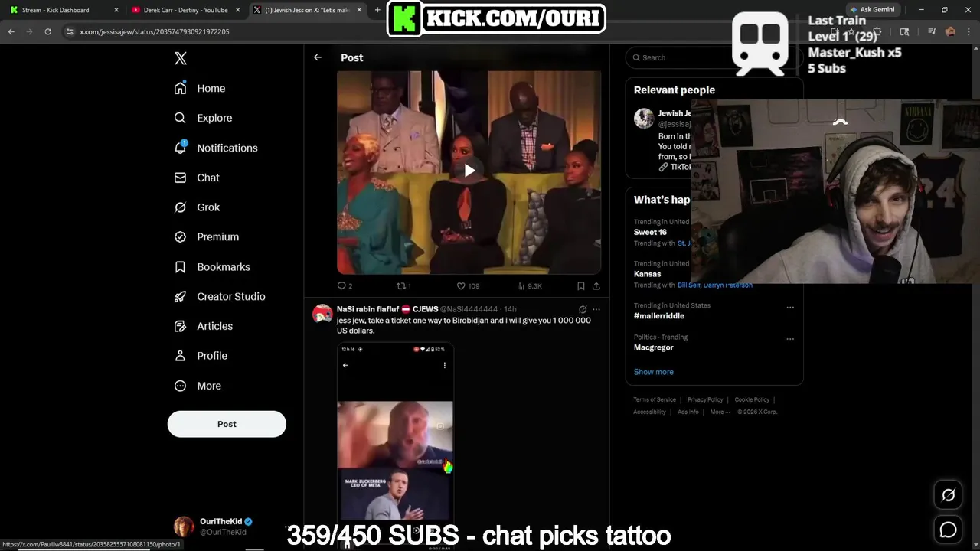Close the Jewish Jess X tab
Viewport: 980px width, 551px height.
coord(359,10)
